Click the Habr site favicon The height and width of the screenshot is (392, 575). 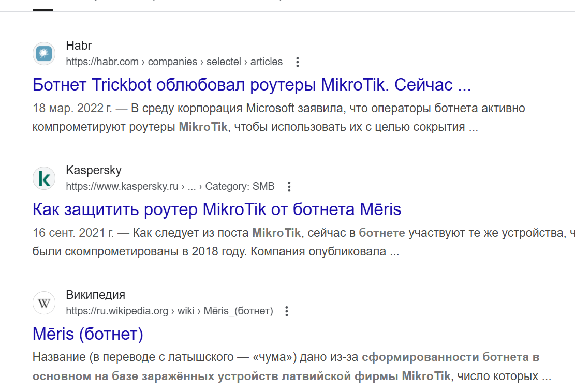[x=44, y=53]
